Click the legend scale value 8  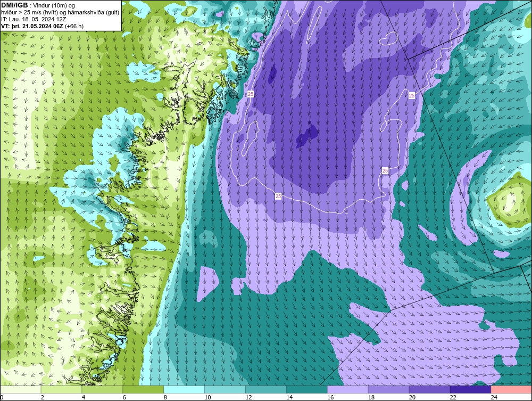click(165, 397)
